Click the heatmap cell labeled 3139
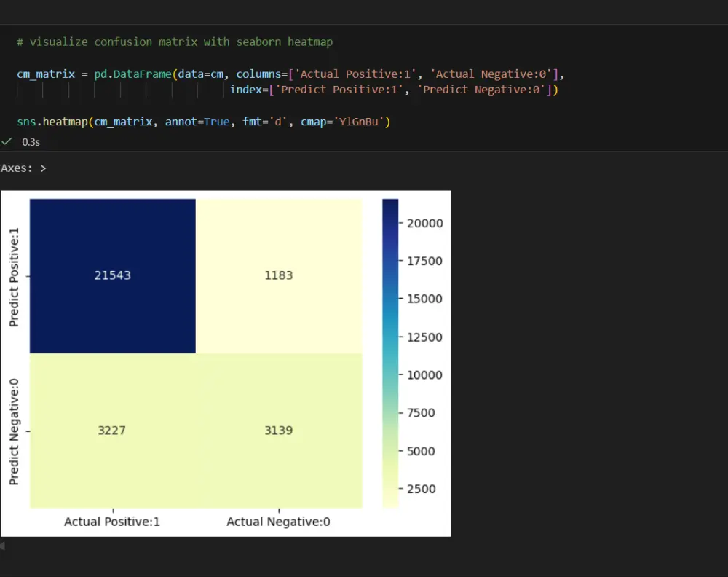The width and height of the screenshot is (728, 577). (279, 431)
